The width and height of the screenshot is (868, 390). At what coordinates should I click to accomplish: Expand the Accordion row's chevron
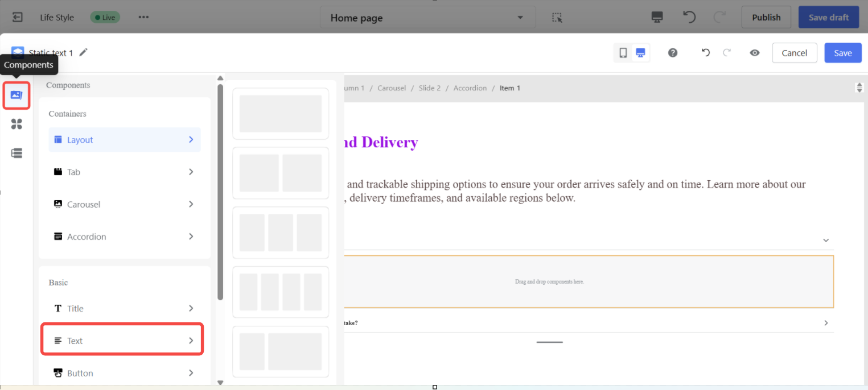(191, 237)
